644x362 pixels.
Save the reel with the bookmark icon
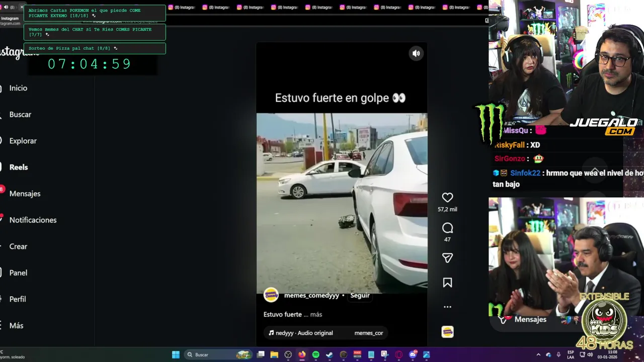[447, 283]
